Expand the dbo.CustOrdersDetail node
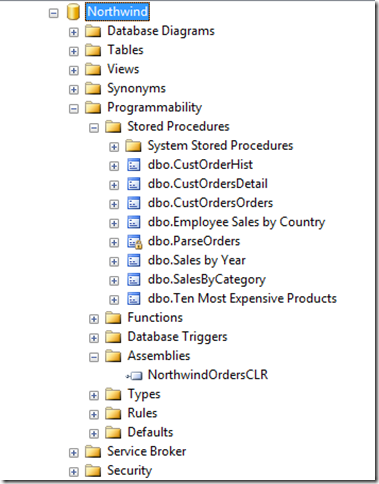Viewport: 379px width, 484px height. 114,185
